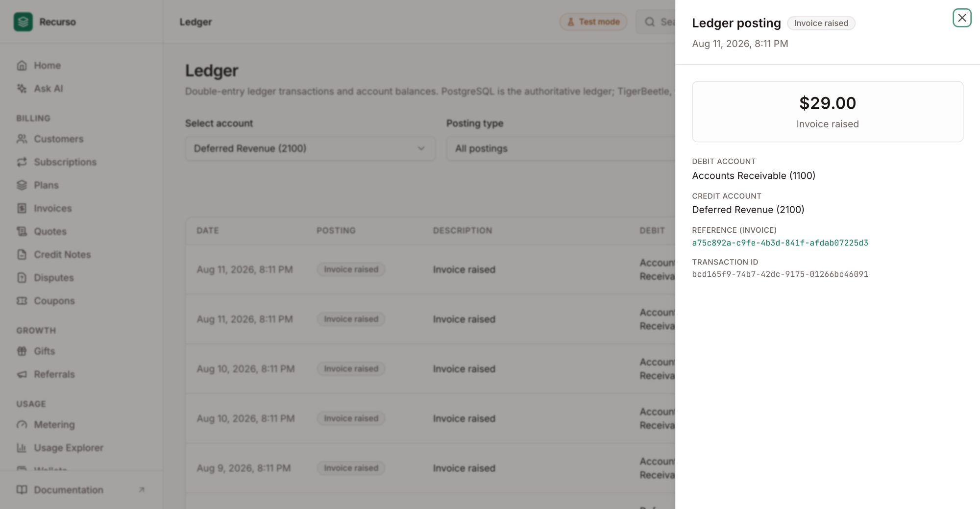Click the Recurso logo icon
Viewport: 980px width, 509px height.
[x=23, y=22]
